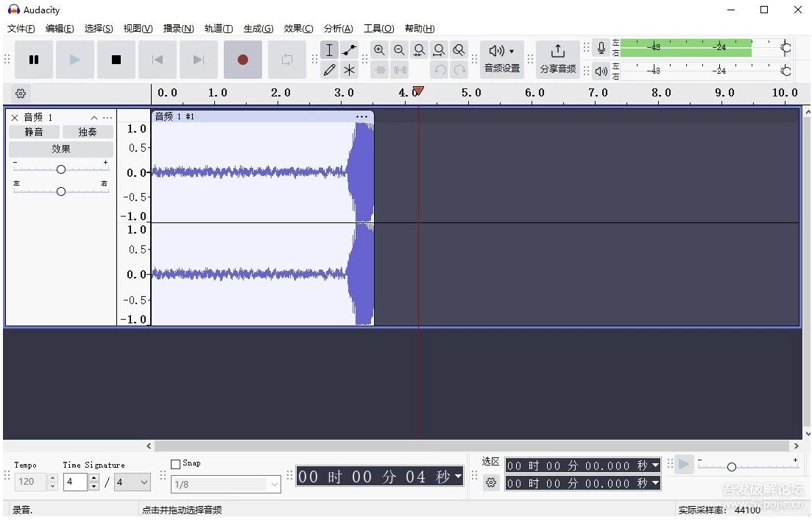The width and height of the screenshot is (812, 520).
Task: Skip playback to the start
Action: pos(158,61)
